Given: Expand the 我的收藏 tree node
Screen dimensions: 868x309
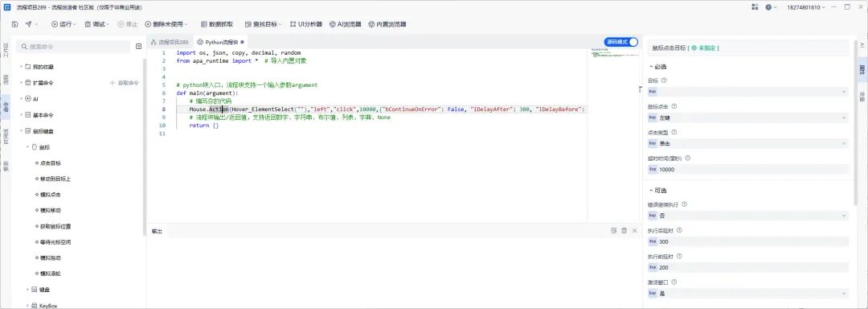Looking at the screenshot, I should point(22,67).
